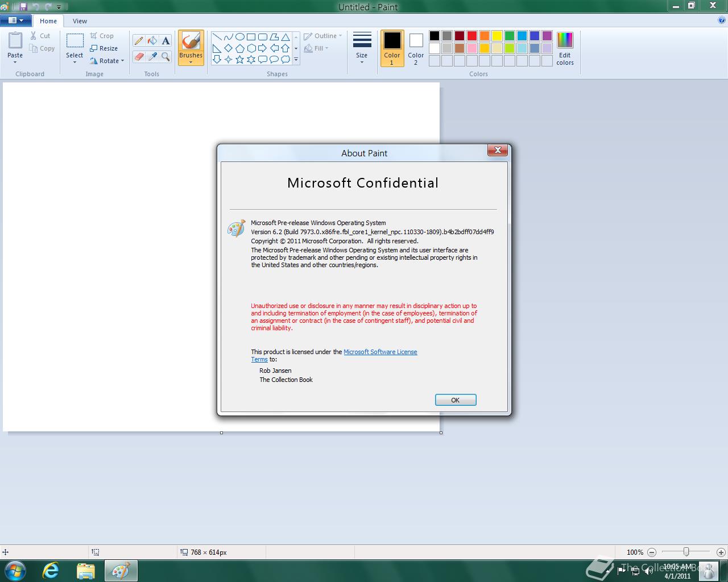Open the Resize command
The height and width of the screenshot is (582, 728).
pyautogui.click(x=104, y=48)
